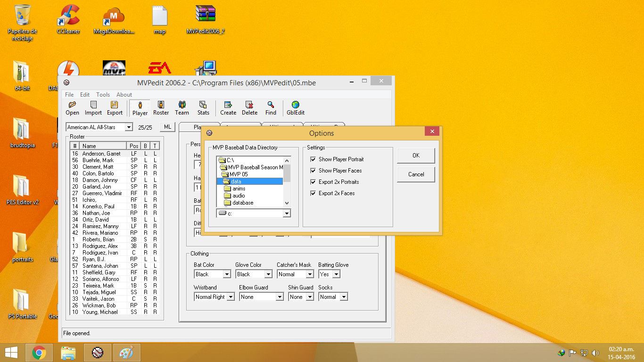This screenshot has height=362, width=644.
Task: Open the brudtopia desktop folder
Action: pyautogui.click(x=22, y=133)
